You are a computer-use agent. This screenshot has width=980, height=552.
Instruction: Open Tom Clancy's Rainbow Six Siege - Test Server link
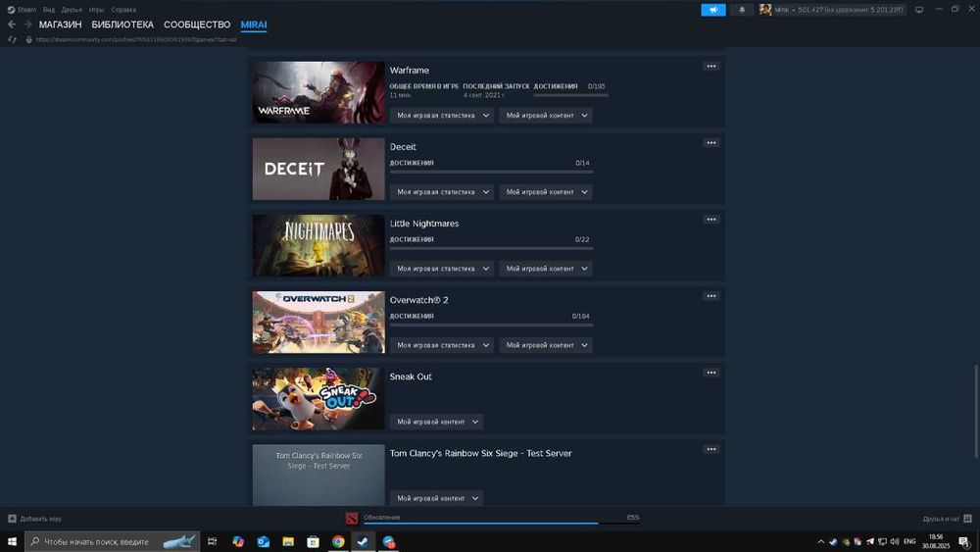480,453
